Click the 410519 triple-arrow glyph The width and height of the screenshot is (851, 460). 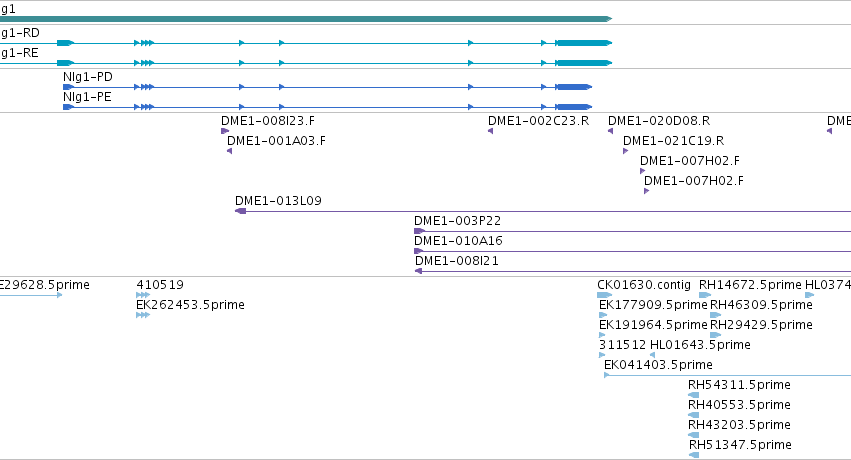(143, 295)
